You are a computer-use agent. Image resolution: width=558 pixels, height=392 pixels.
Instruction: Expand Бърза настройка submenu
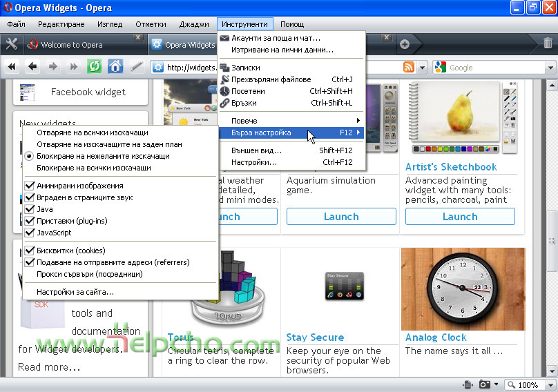click(291, 133)
